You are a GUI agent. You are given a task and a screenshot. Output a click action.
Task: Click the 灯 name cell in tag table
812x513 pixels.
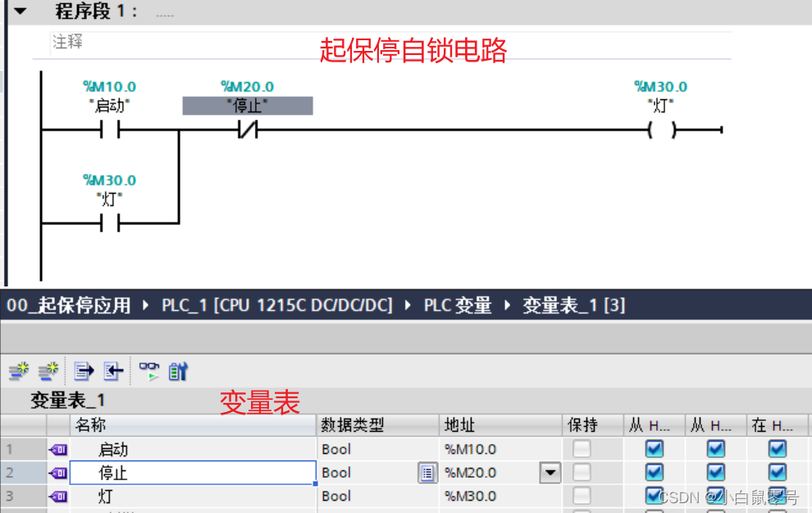(194, 496)
